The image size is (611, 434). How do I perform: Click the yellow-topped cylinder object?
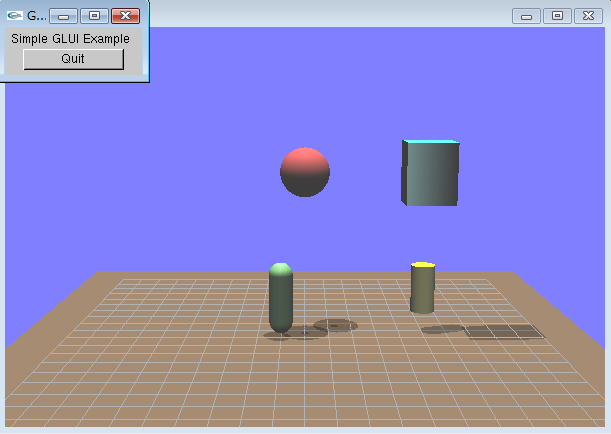(423, 288)
